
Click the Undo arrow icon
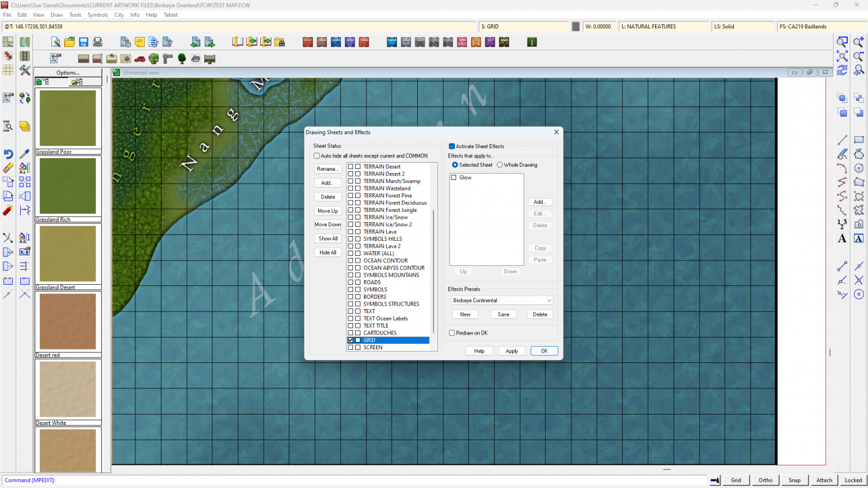tap(8, 154)
